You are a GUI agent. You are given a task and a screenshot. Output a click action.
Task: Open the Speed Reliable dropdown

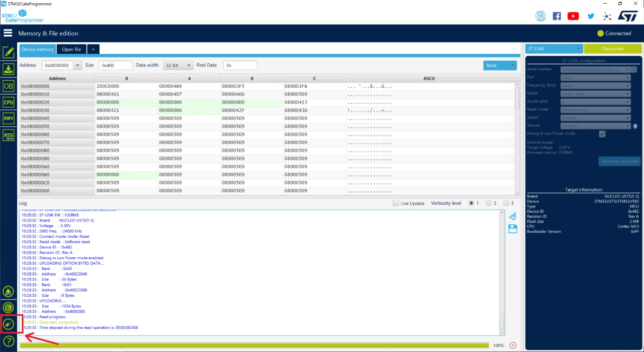pos(596,117)
